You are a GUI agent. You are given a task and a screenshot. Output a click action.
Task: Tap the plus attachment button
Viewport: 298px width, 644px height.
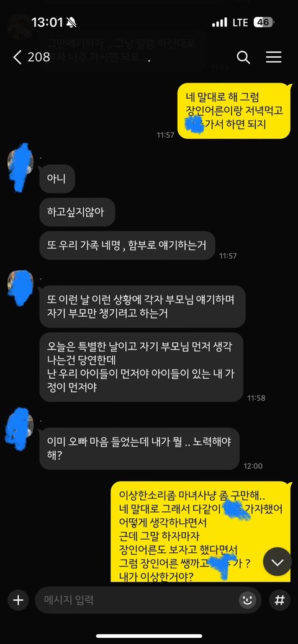(x=18, y=600)
